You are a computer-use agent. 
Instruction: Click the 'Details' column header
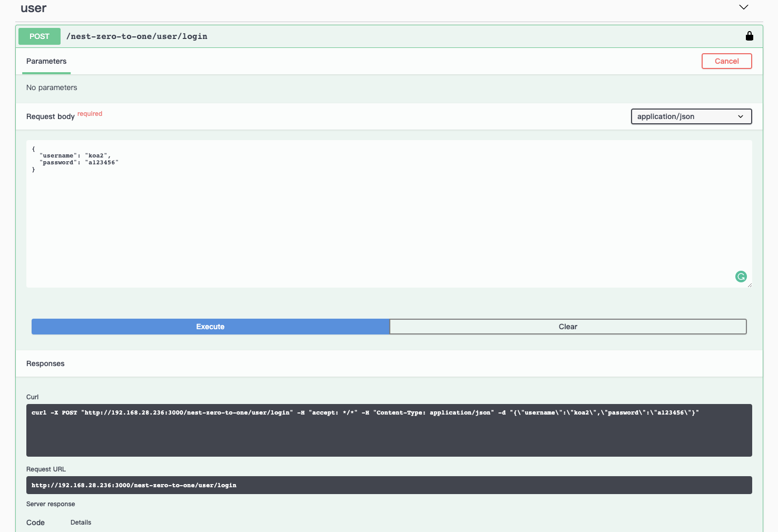(81, 523)
